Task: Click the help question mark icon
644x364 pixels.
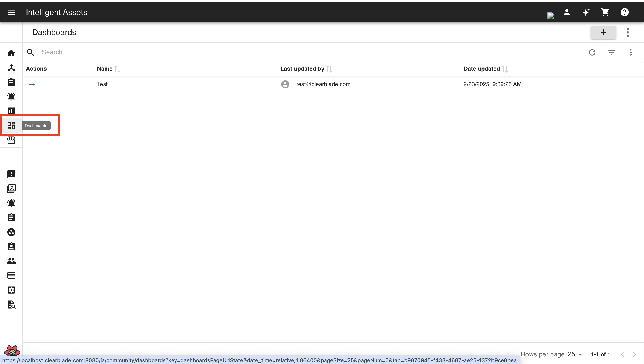Action: pyautogui.click(x=625, y=12)
